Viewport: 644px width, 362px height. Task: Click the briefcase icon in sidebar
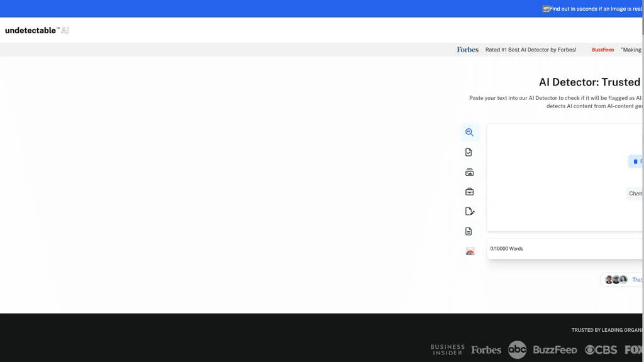coord(469,192)
